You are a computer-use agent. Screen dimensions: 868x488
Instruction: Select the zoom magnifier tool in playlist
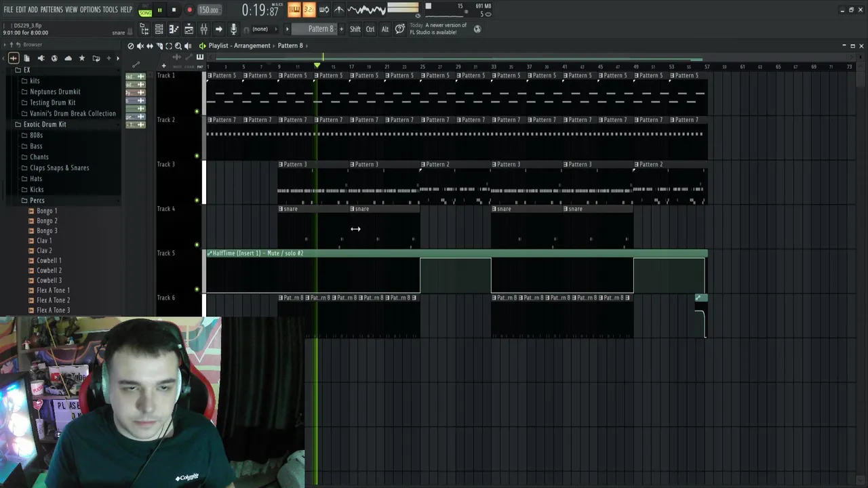(x=178, y=46)
